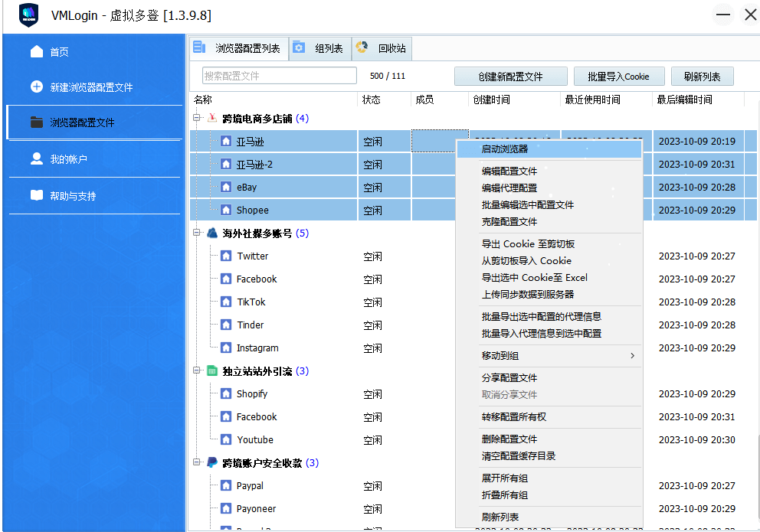Screen dimensions: 760x532
Task: Select 导出 Cookie 至剪切板 entry
Action: pos(549,244)
